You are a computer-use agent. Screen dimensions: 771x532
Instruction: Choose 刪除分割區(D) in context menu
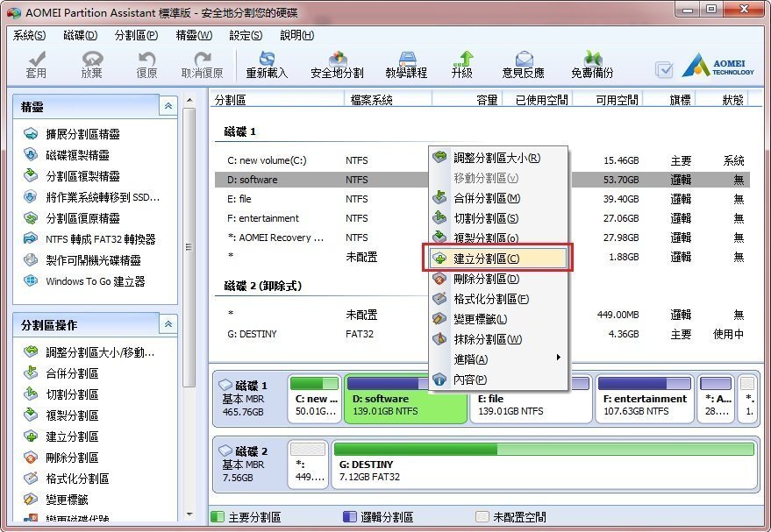click(498, 279)
